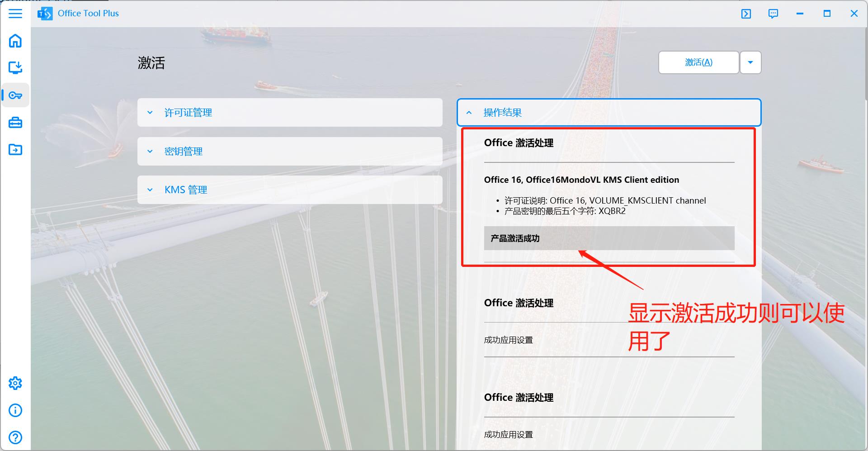Click the Office Tool Plus logo
The image size is (868, 451).
point(44,13)
